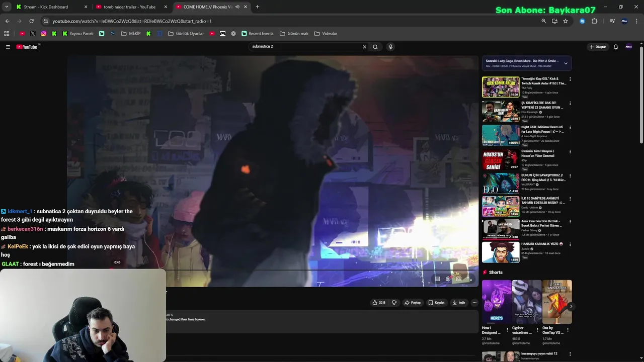This screenshot has height=362, width=644.
Task: Open the 'Cypher voicelines' short thumbnail
Action: [527, 302]
